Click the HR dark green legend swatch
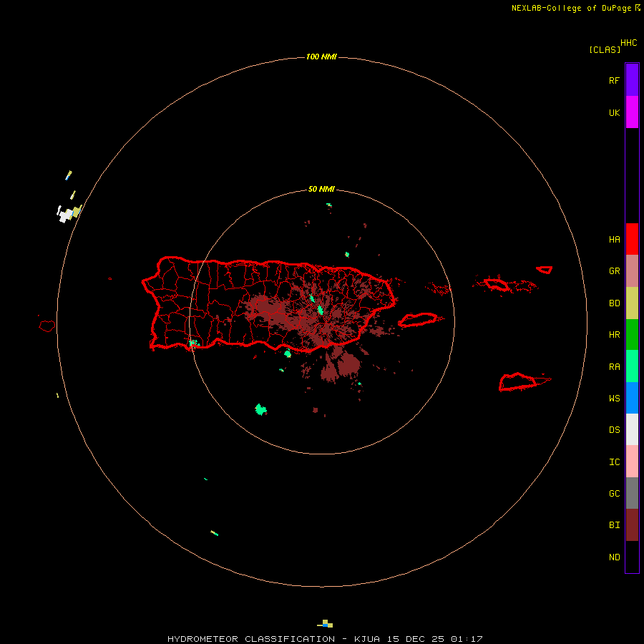 pyautogui.click(x=632, y=335)
